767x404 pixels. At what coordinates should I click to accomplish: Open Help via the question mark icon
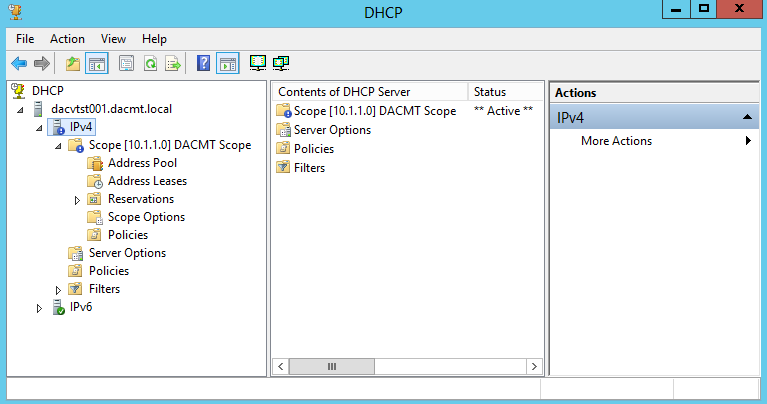[x=203, y=64]
